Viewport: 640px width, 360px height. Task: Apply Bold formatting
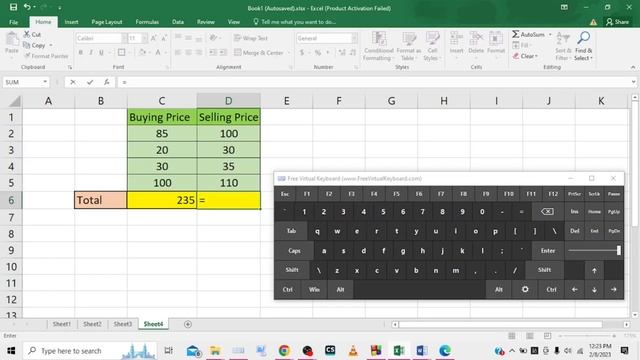coord(81,52)
